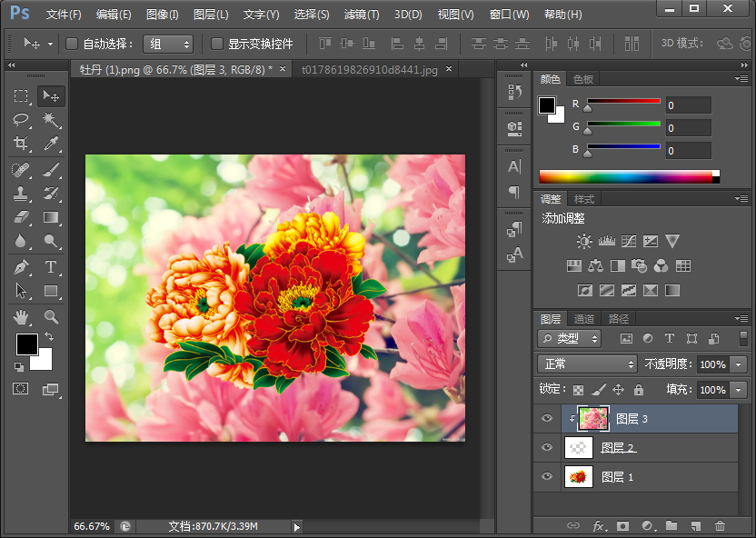756x538 pixels.
Task: Open the 不透明度 slider dropdown arrow
Action: [x=738, y=364]
